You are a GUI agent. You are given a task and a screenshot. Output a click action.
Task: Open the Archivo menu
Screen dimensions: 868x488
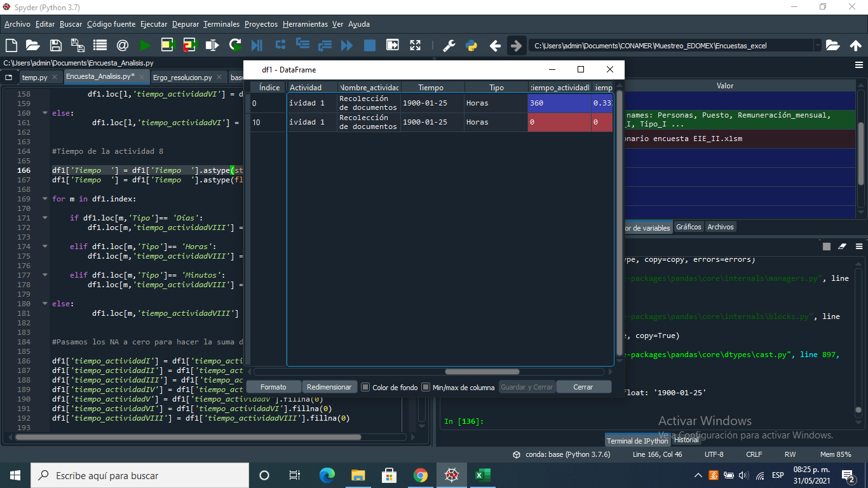[x=17, y=24]
